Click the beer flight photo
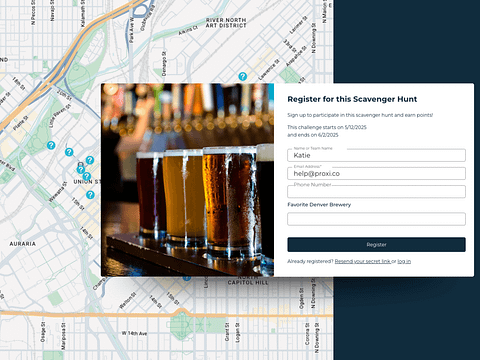480x360 pixels. tap(187, 180)
